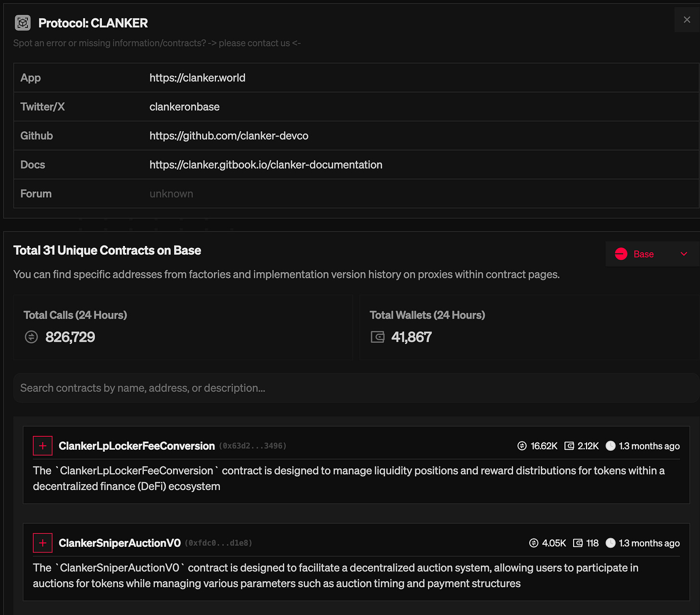Click the Total Wallets wallet icon
The image size is (700, 615).
point(377,337)
